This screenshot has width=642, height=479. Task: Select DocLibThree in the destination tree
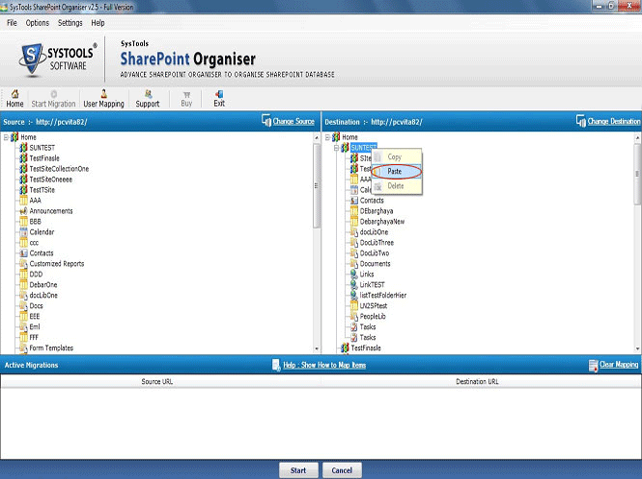point(377,242)
